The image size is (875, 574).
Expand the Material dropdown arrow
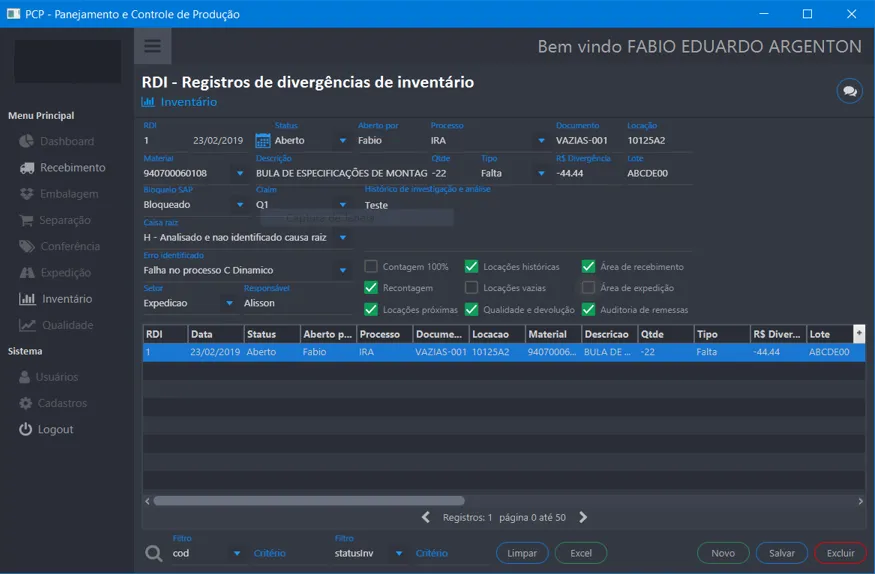point(240,173)
